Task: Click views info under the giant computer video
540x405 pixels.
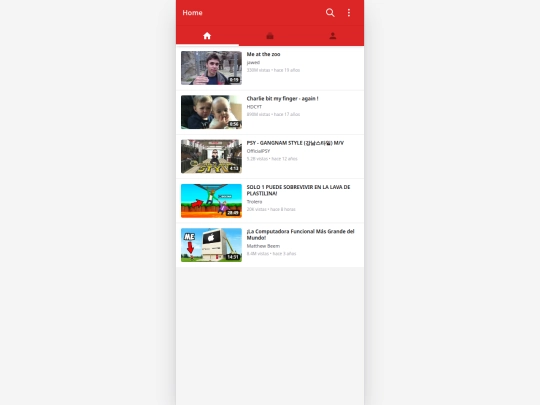Action: [271, 253]
